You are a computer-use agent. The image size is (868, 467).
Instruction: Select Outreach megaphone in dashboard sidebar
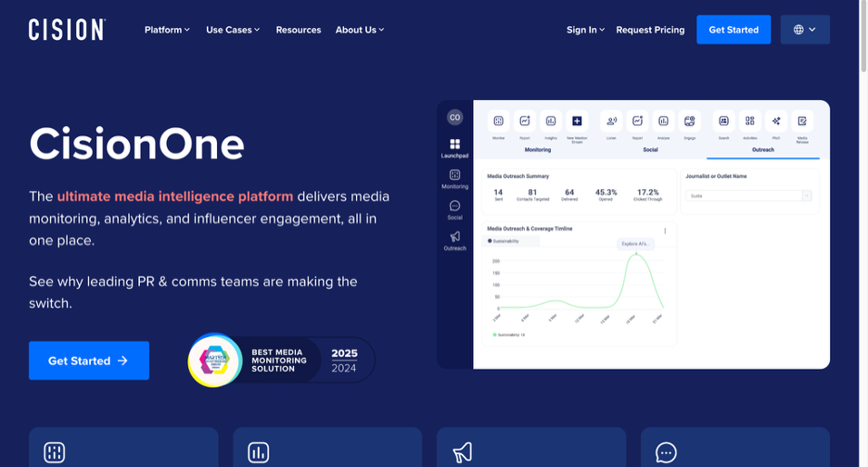454,241
